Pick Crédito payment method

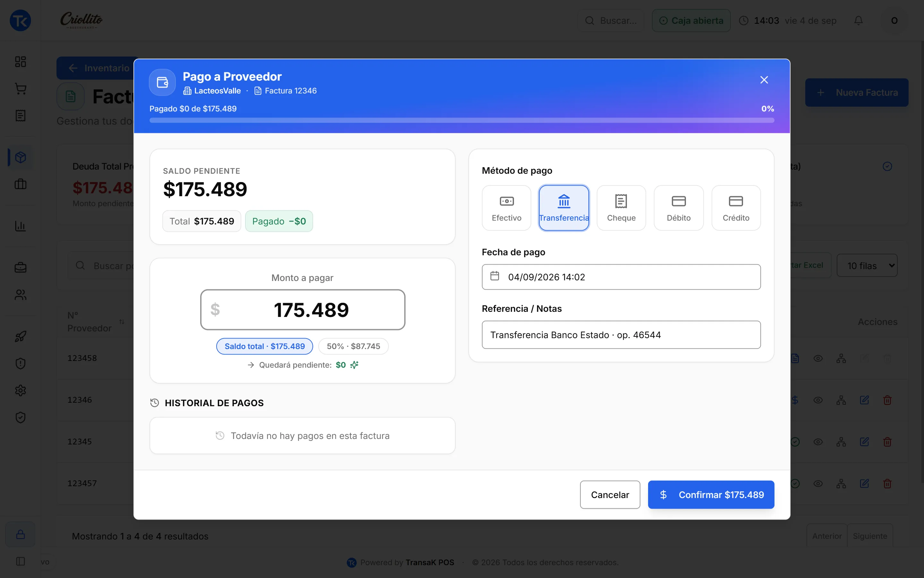pos(736,208)
